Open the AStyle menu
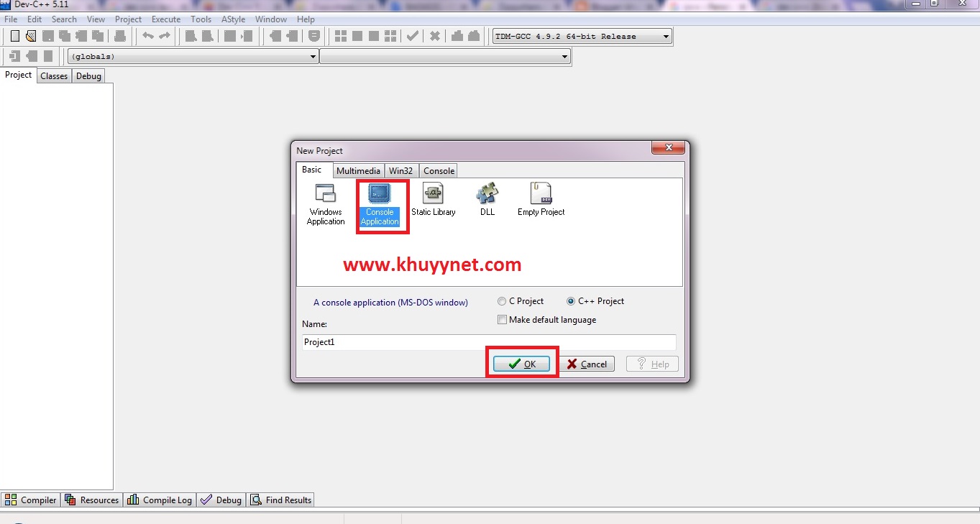 coord(234,19)
